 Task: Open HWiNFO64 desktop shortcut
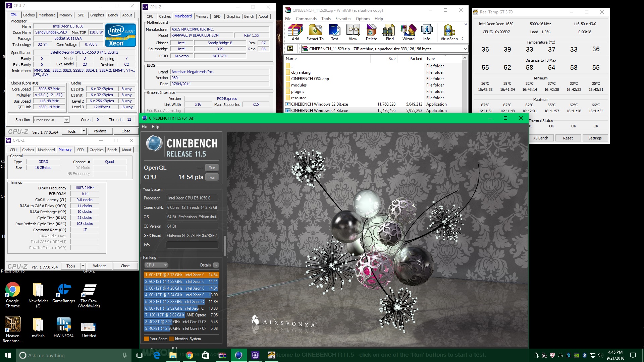pyautogui.click(x=63, y=327)
